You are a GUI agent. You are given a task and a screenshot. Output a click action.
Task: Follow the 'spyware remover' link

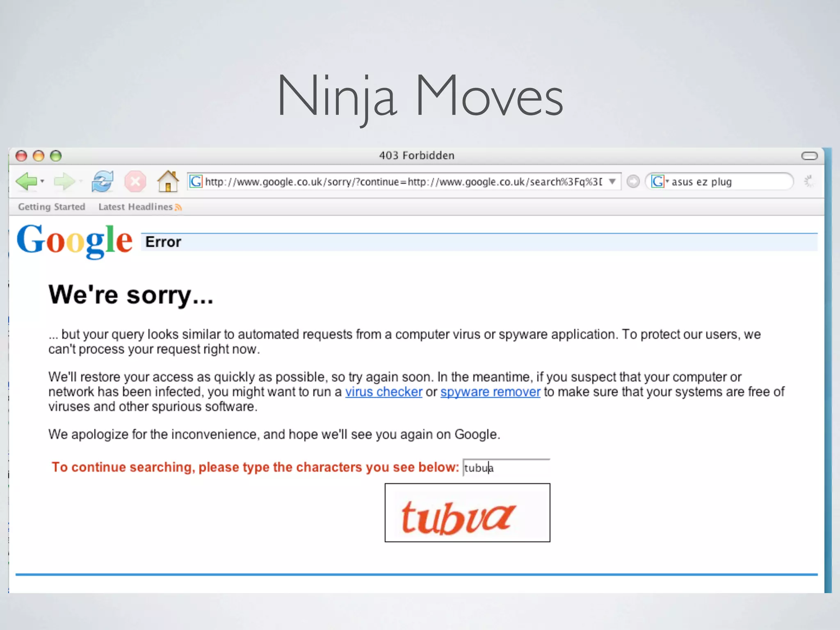490,392
